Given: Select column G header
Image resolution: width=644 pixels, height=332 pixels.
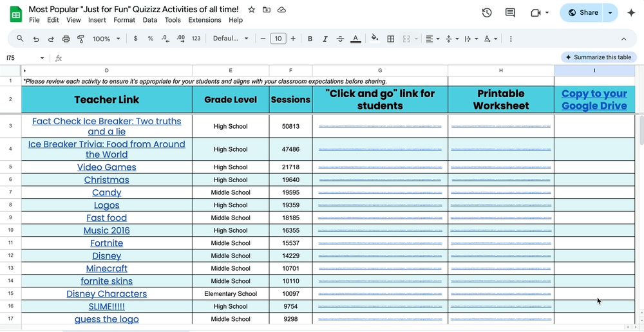Looking at the screenshot, I should point(380,71).
